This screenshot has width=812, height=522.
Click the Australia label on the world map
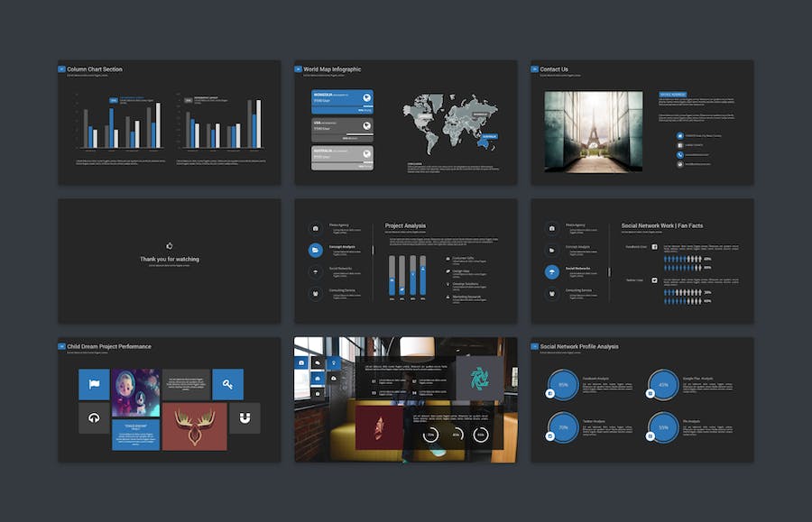tap(488, 137)
